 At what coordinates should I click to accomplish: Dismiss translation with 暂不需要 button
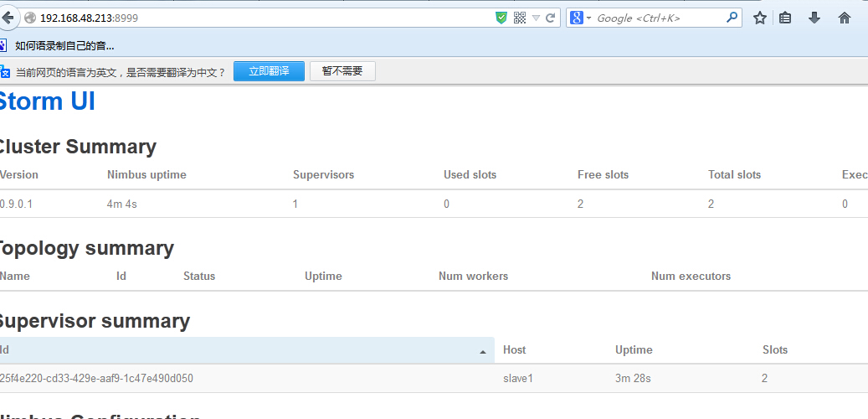pyautogui.click(x=342, y=71)
